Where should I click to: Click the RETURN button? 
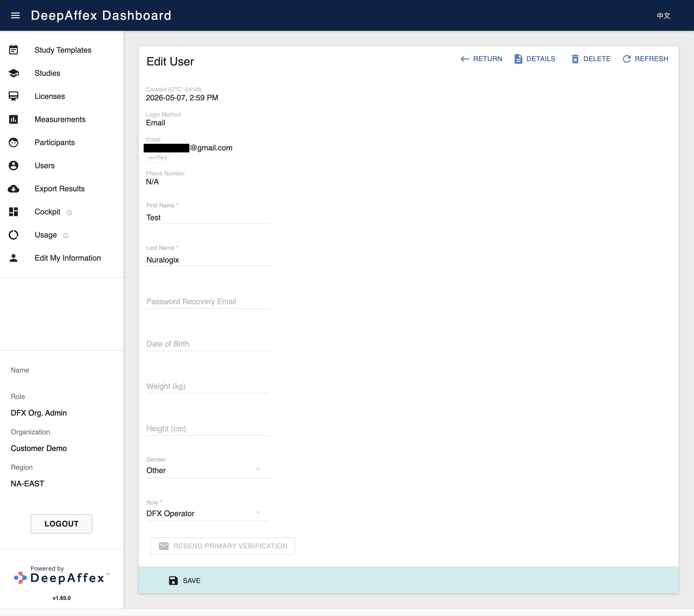[481, 59]
